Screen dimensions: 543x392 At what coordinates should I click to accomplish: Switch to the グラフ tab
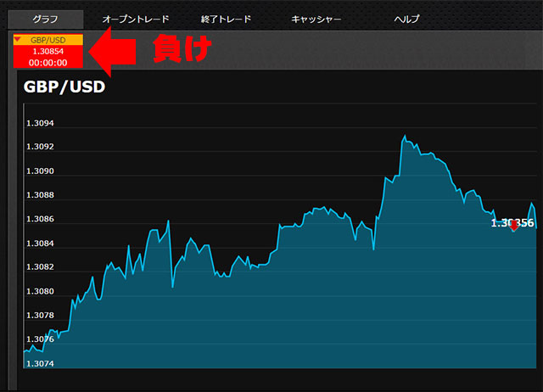[45, 19]
